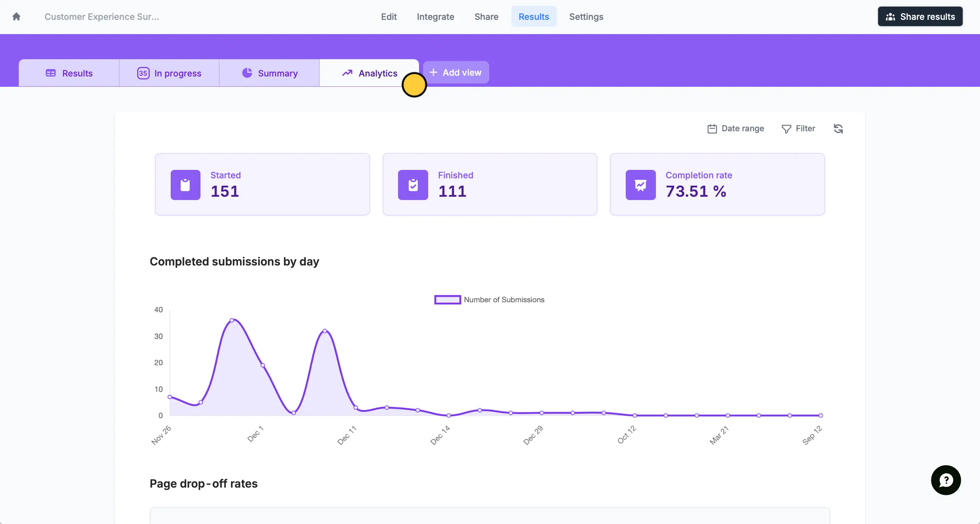This screenshot has width=980, height=524.
Task: Open the Date range picker
Action: click(735, 129)
